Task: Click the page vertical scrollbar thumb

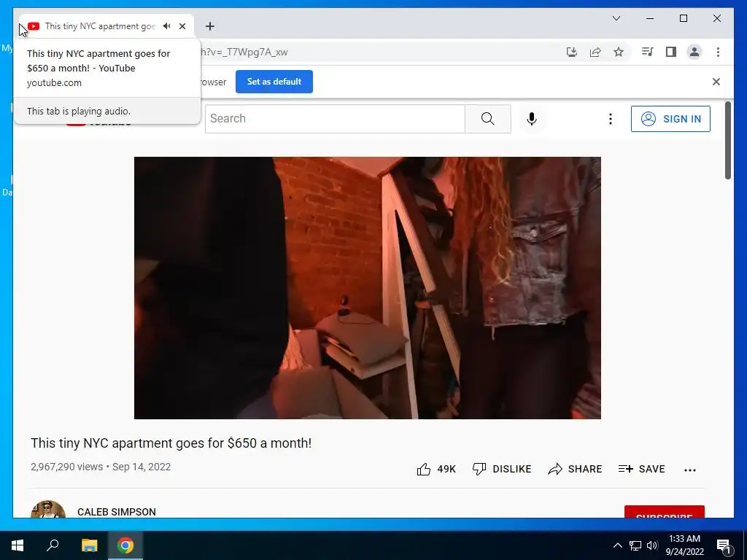Action: (727, 141)
